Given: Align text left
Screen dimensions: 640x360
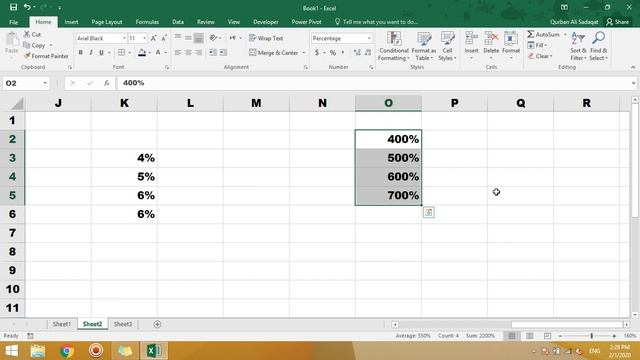Looking at the screenshot, I should click(x=178, y=52).
